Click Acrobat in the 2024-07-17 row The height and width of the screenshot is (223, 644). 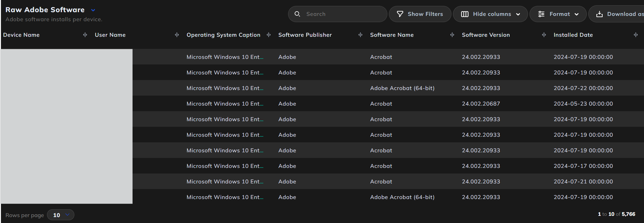[x=381, y=166]
